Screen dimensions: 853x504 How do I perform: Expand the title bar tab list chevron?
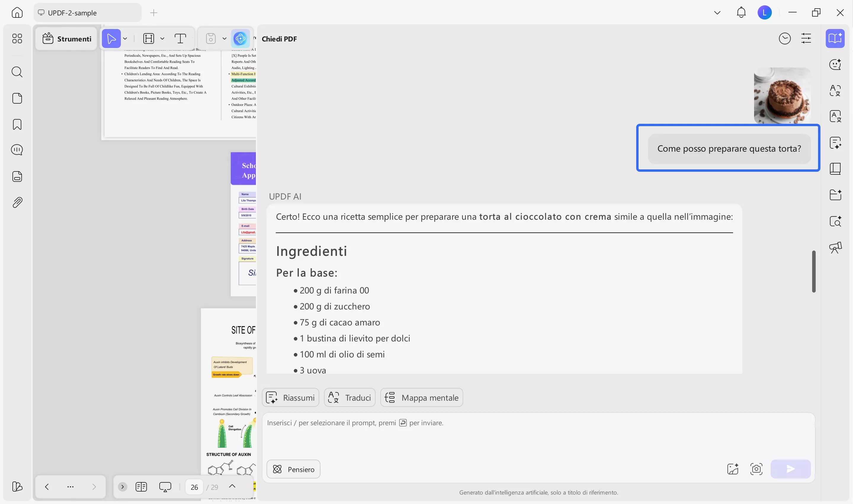717,13
